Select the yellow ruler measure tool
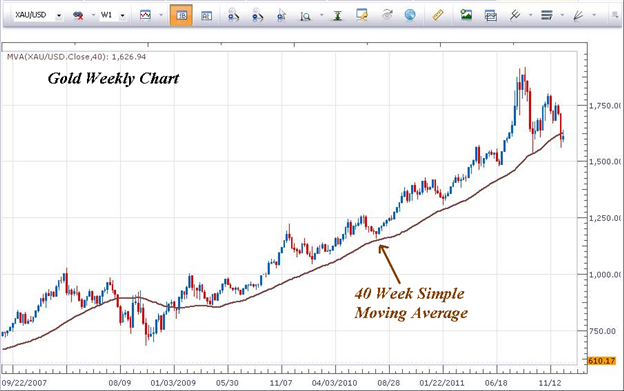 pyautogui.click(x=438, y=16)
